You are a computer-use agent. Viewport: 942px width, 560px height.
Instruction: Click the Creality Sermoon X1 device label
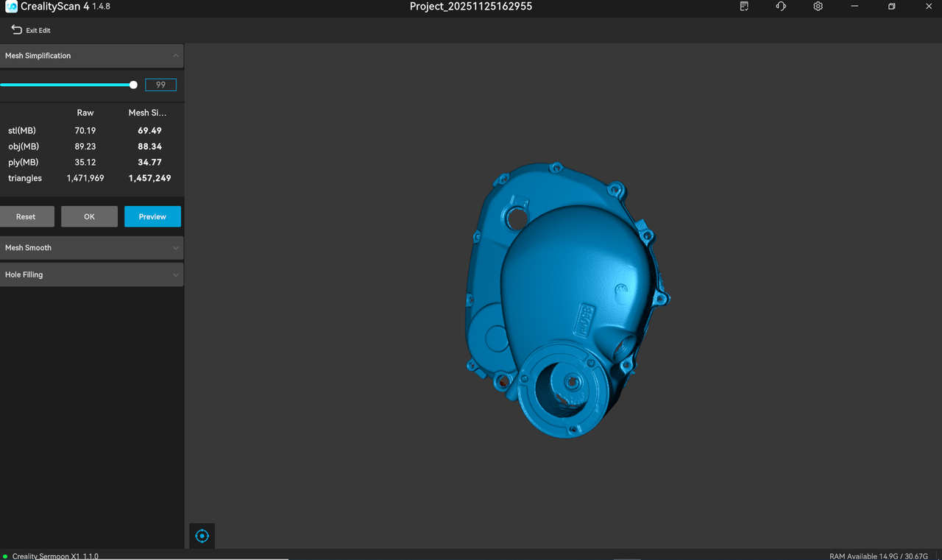(55, 556)
